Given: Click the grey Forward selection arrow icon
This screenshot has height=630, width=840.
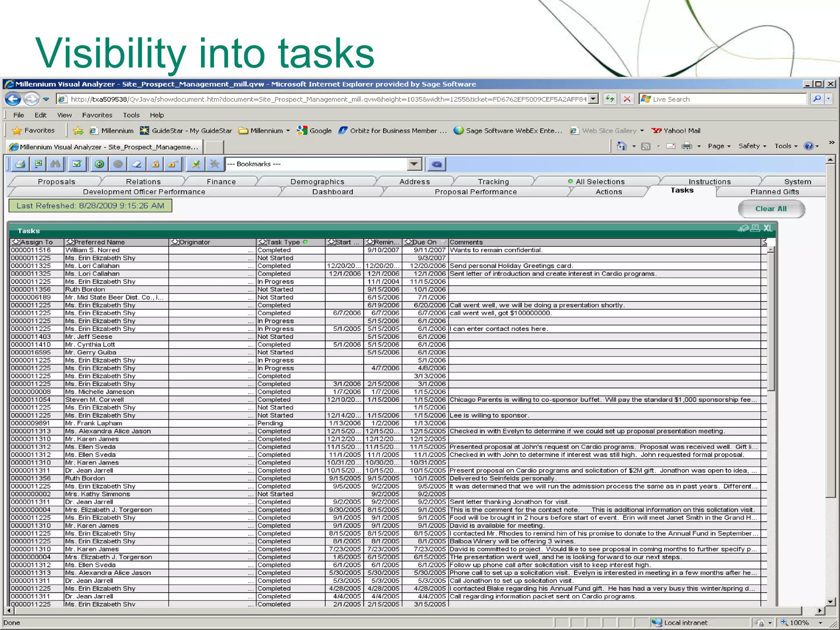Looking at the screenshot, I should pyautogui.click(x=118, y=164).
